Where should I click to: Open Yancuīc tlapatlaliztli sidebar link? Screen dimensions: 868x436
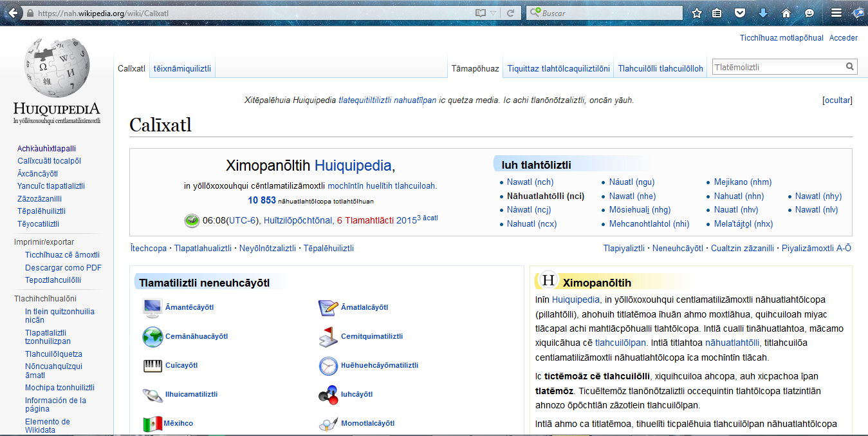click(51, 186)
